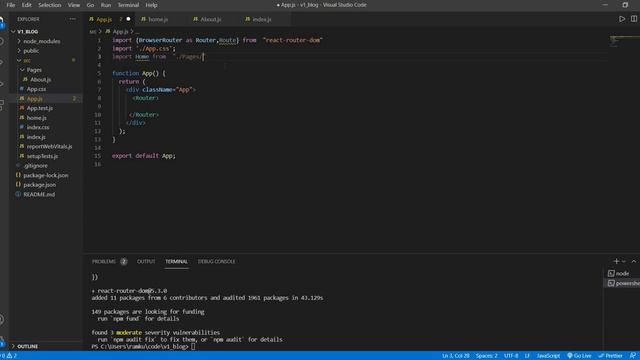This screenshot has height=360, width=640.
Task: Select the powershell terminal instance
Action: (623, 283)
